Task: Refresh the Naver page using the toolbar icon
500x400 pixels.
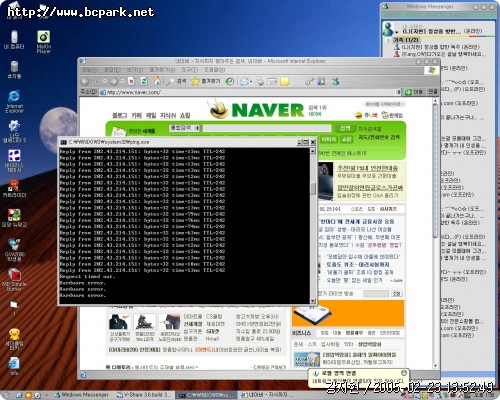Action: [x=144, y=81]
